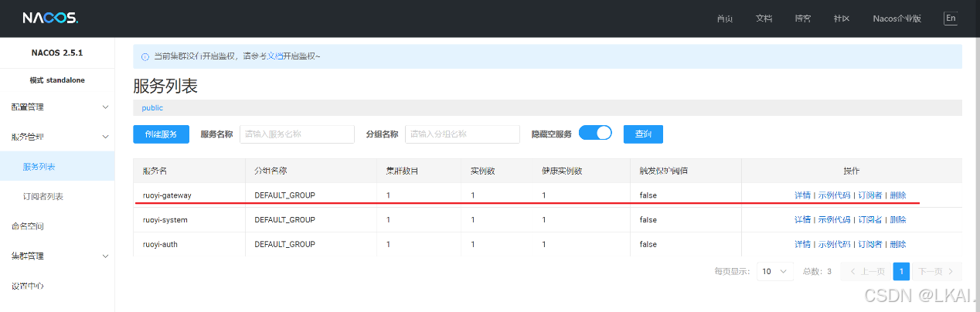
Task: Open 订阅者 for ruoyi-gateway
Action: pyautogui.click(x=869, y=195)
